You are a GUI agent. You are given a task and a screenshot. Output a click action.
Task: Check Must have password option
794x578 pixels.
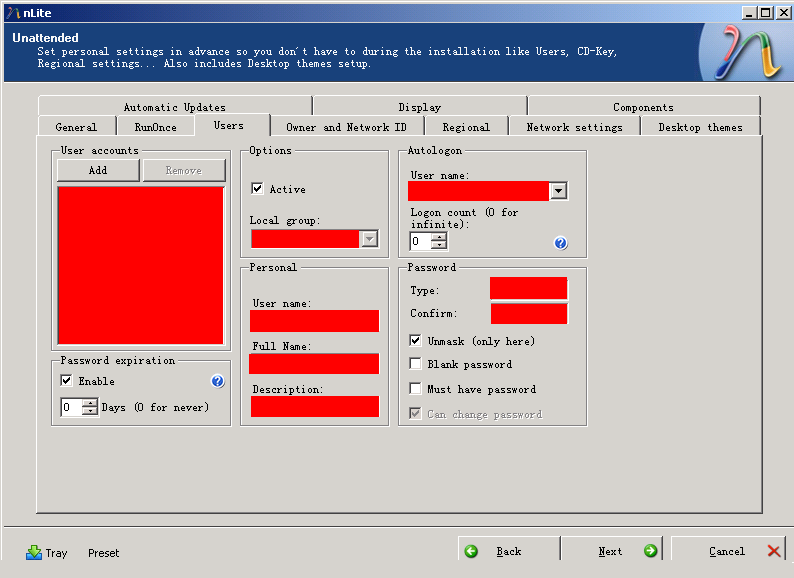pos(416,389)
